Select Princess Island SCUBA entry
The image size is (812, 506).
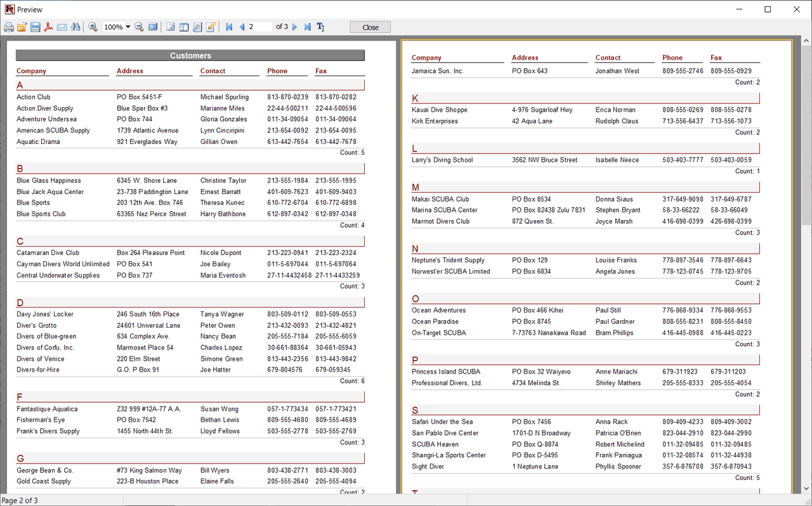446,372
